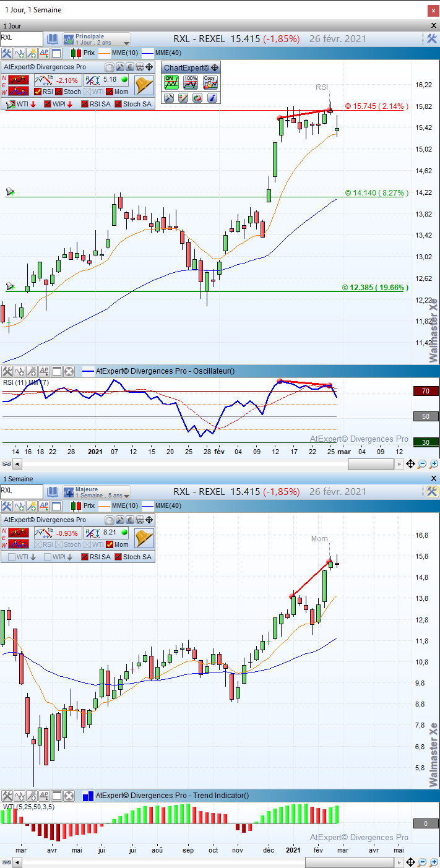
Task: Click MME(10) orange legend in daily chart
Action: coord(119,54)
